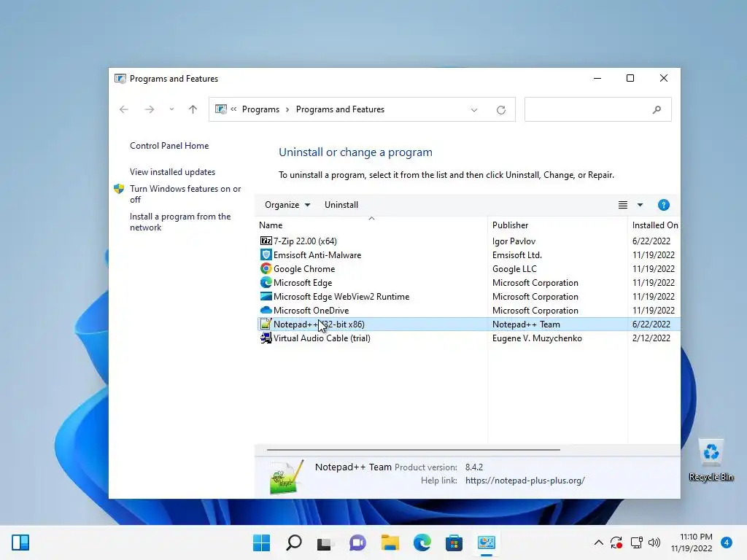Expand the address bar history dropdown

pyautogui.click(x=474, y=110)
